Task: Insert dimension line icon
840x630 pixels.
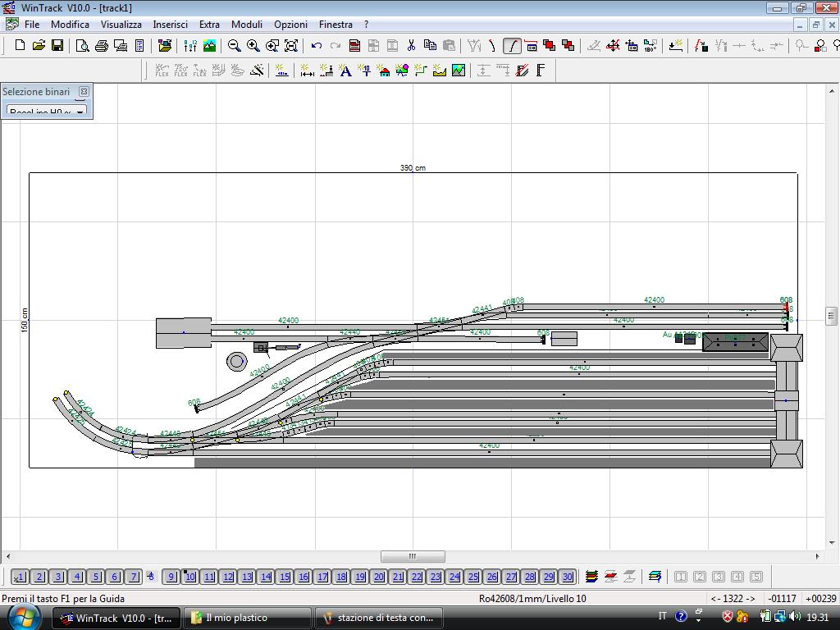Action: [307, 71]
